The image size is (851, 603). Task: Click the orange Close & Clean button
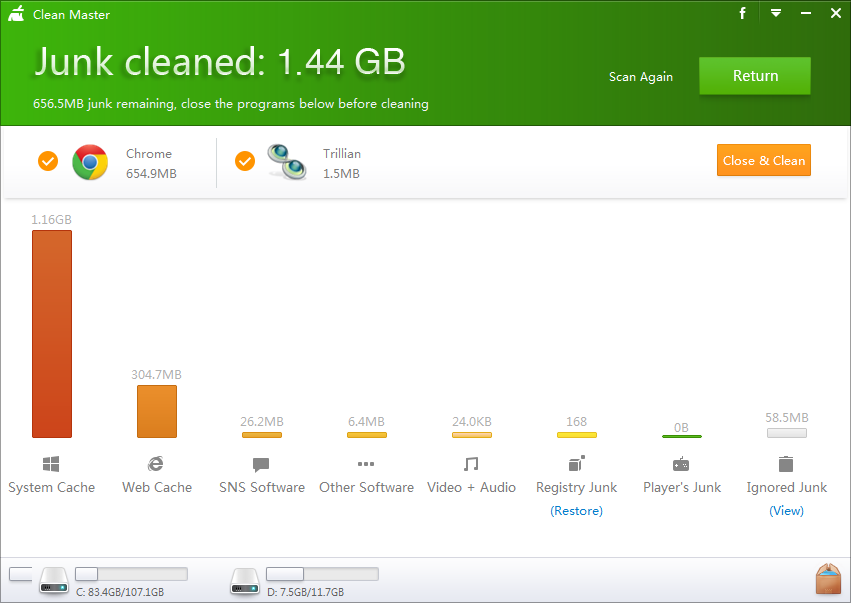coord(764,160)
